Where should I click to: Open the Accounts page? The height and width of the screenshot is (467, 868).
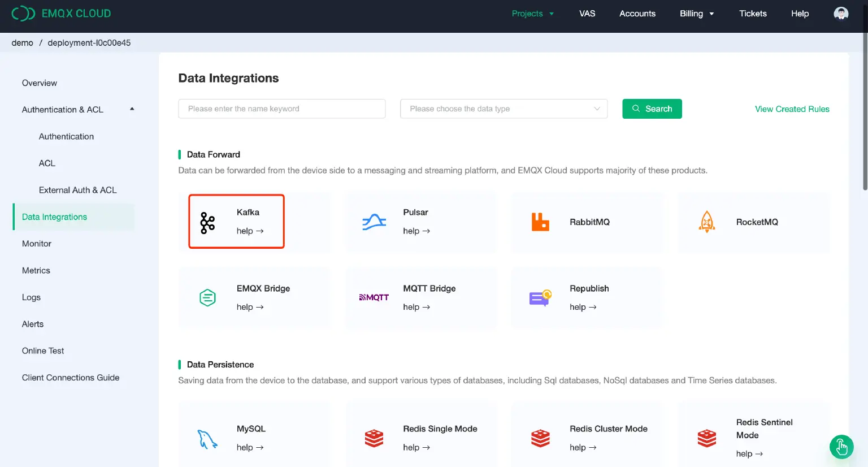pos(637,13)
